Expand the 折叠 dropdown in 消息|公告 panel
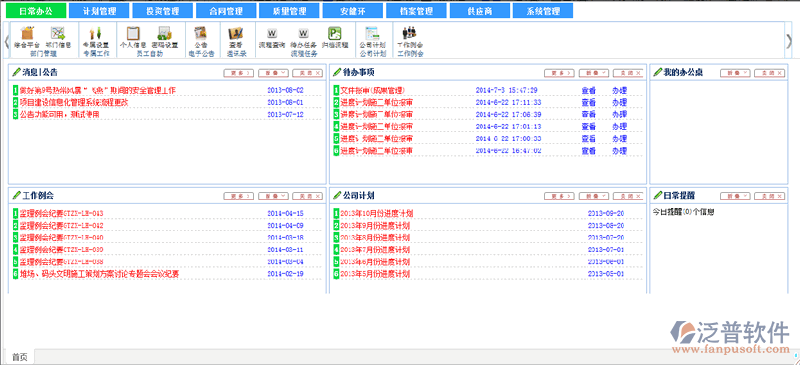Image resolution: width=800 pixels, height=365 pixels. click(273, 73)
